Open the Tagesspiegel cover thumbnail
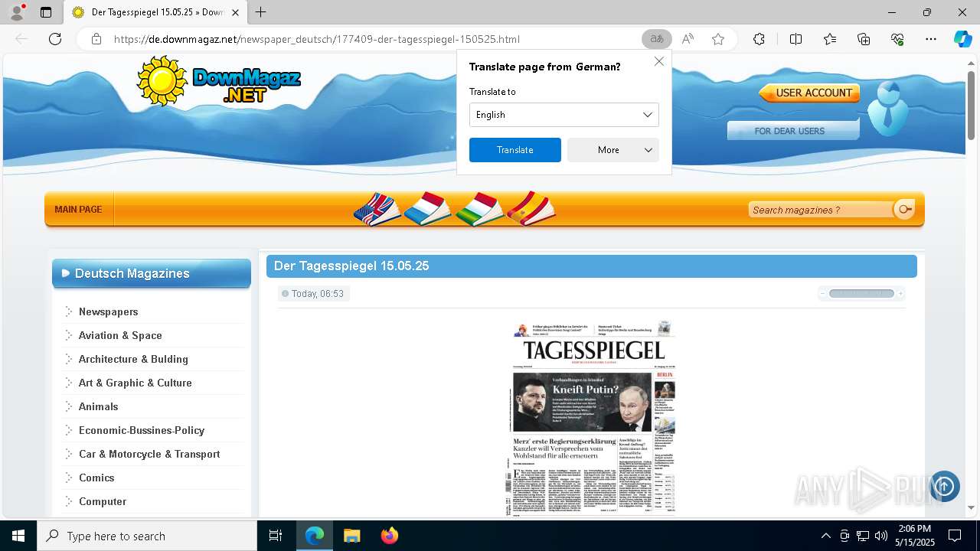 pos(593,418)
